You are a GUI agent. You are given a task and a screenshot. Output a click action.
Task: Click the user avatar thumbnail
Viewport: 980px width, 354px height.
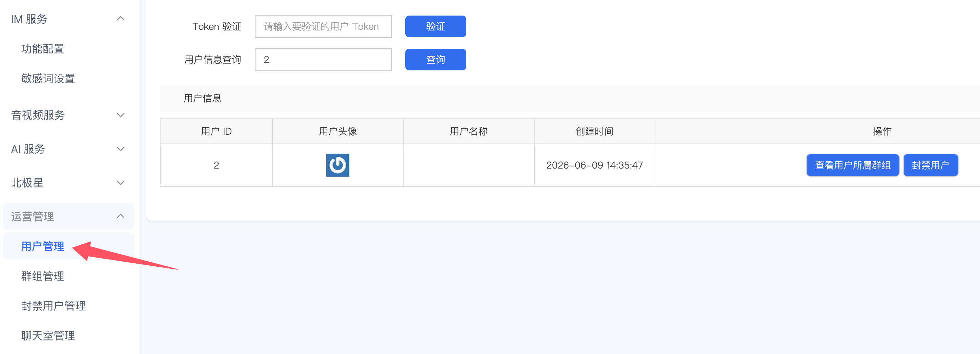click(338, 165)
